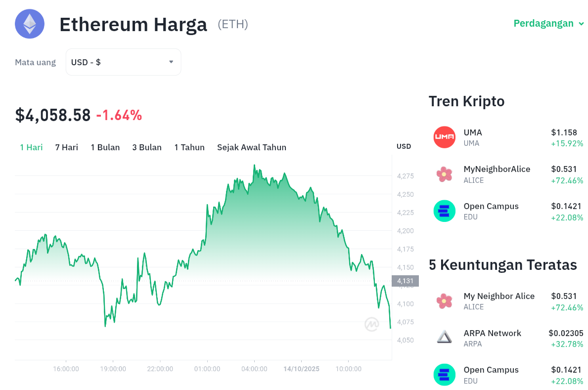Switch to the 7 Hari range
The image size is (588, 390).
(66, 147)
